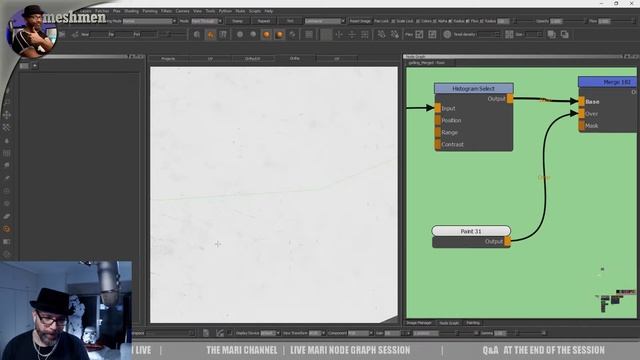Select the Merge node title bar
The height and width of the screenshot is (360, 640).
pyautogui.click(x=607, y=82)
